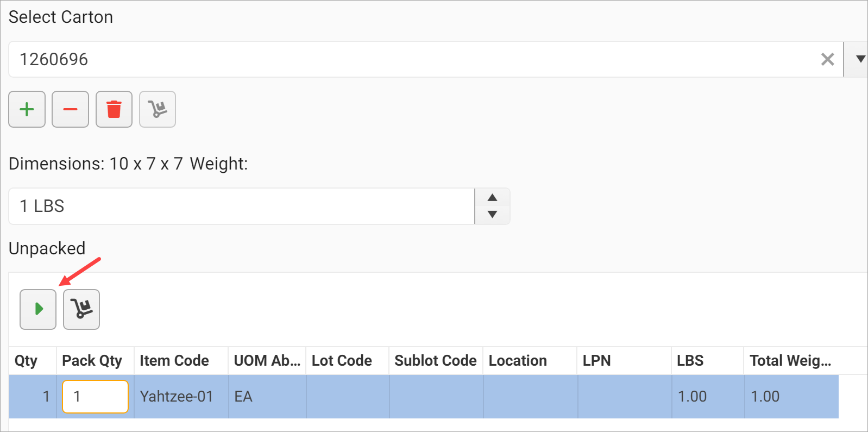Click the green arrow pack button

point(38,309)
